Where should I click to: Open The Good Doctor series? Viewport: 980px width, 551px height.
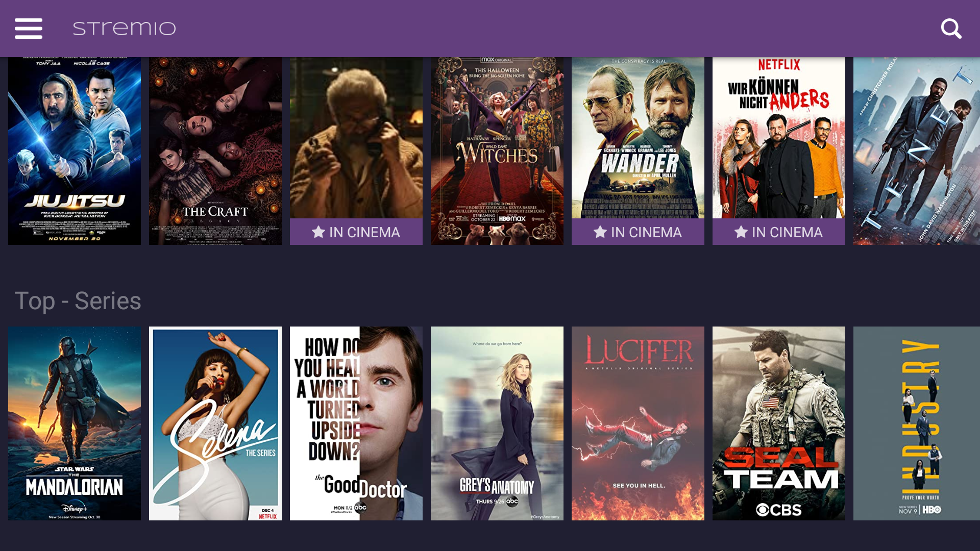(356, 423)
